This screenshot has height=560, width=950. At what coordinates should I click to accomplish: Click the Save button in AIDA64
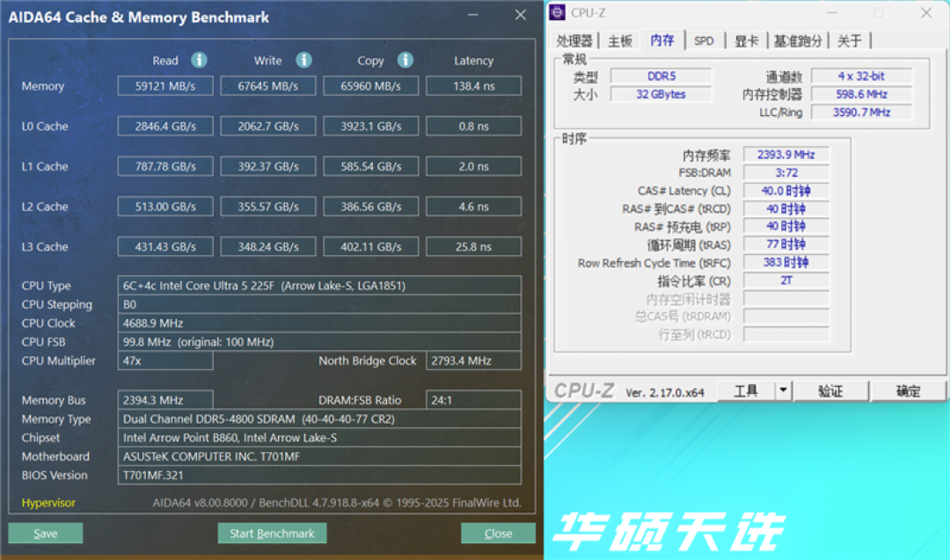pos(46,534)
